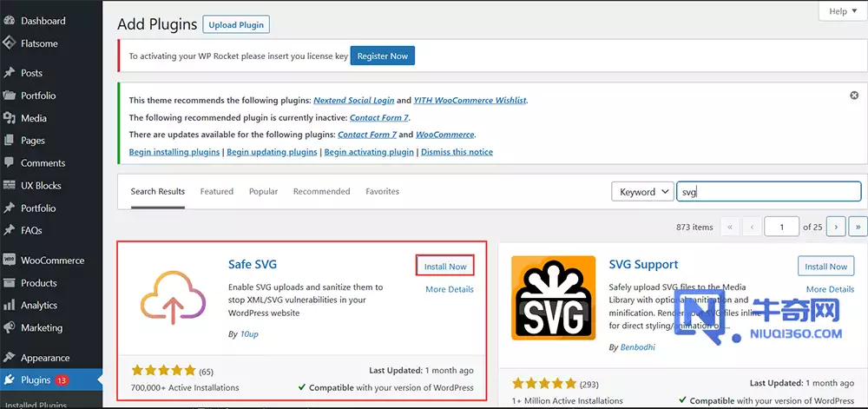Image resolution: width=868 pixels, height=409 pixels.
Task: Click Dismiss this notice link
Action: coord(457,152)
